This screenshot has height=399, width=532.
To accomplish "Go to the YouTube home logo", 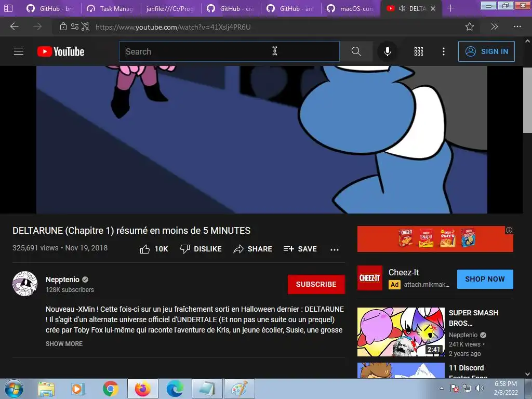I will coord(61,51).
